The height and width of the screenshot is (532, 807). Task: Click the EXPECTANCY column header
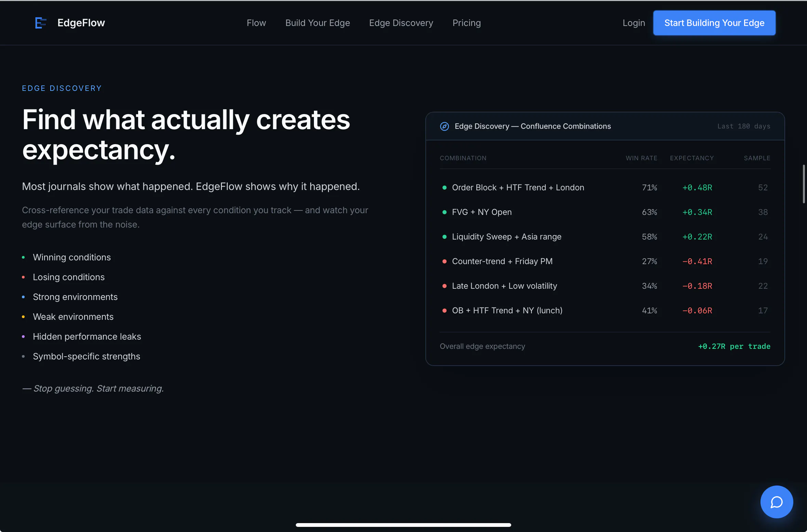692,158
